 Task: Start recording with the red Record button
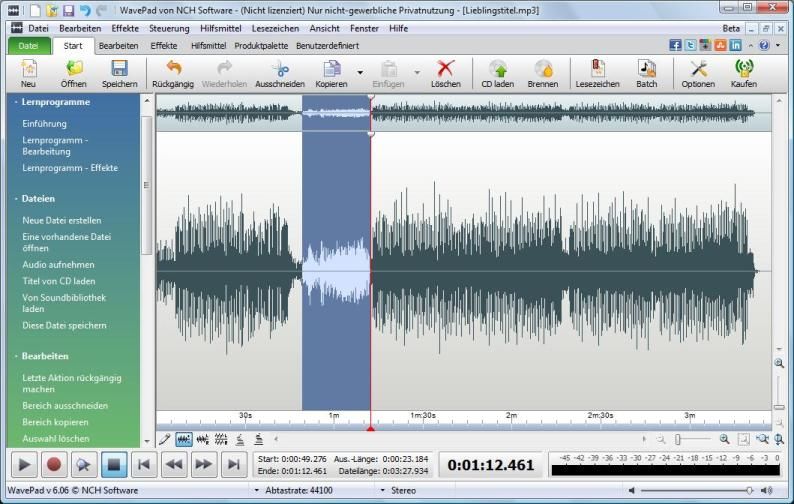[x=54, y=464]
